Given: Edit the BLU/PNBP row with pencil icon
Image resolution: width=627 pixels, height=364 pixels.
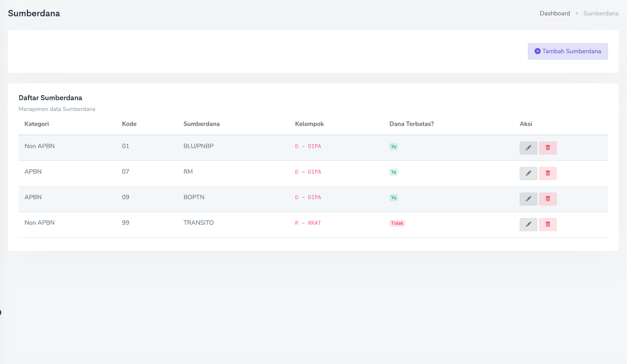Looking at the screenshot, I should 528,148.
